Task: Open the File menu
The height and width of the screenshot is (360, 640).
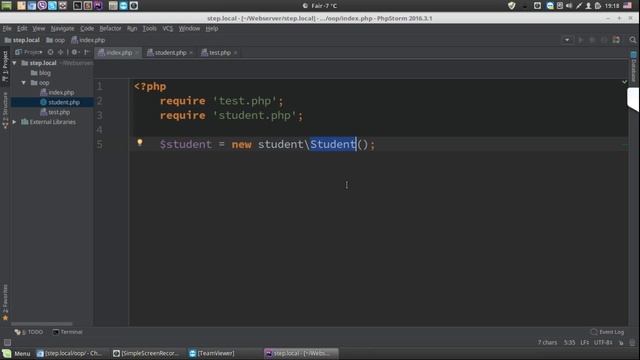Action: (x=7, y=29)
